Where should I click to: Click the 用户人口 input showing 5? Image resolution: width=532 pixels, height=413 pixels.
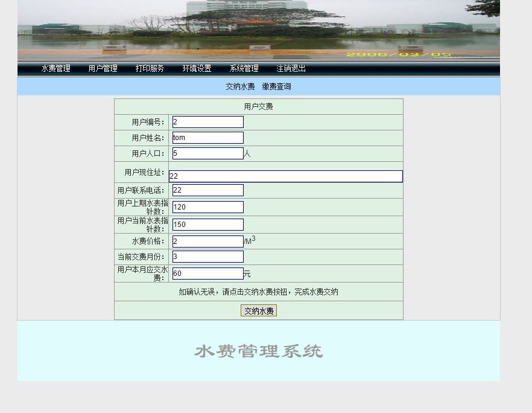[207, 153]
